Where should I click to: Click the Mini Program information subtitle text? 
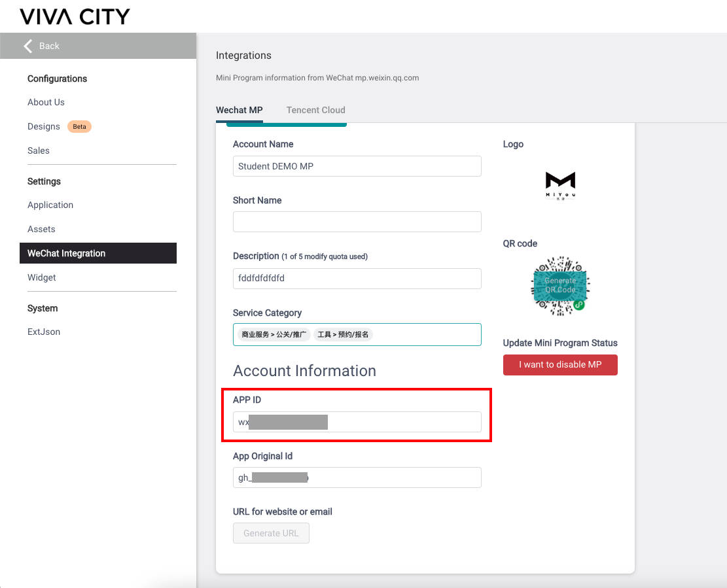point(317,78)
